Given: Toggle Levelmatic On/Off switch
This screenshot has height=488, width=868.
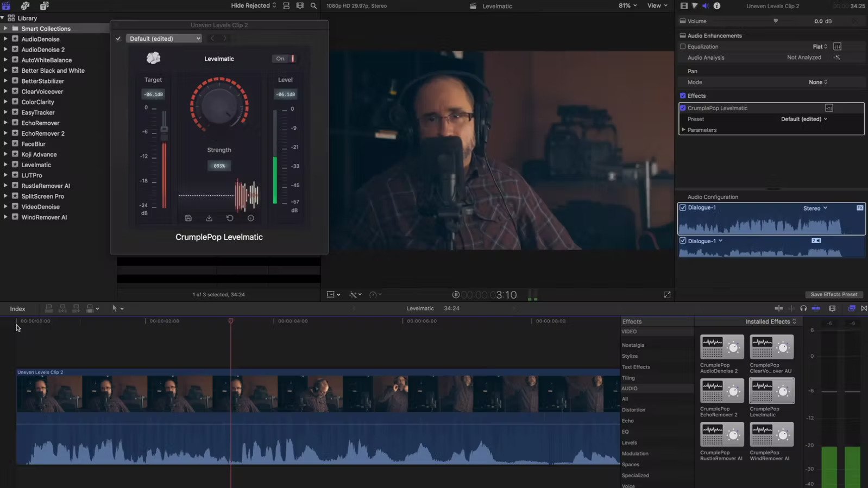Looking at the screenshot, I should tap(284, 59).
